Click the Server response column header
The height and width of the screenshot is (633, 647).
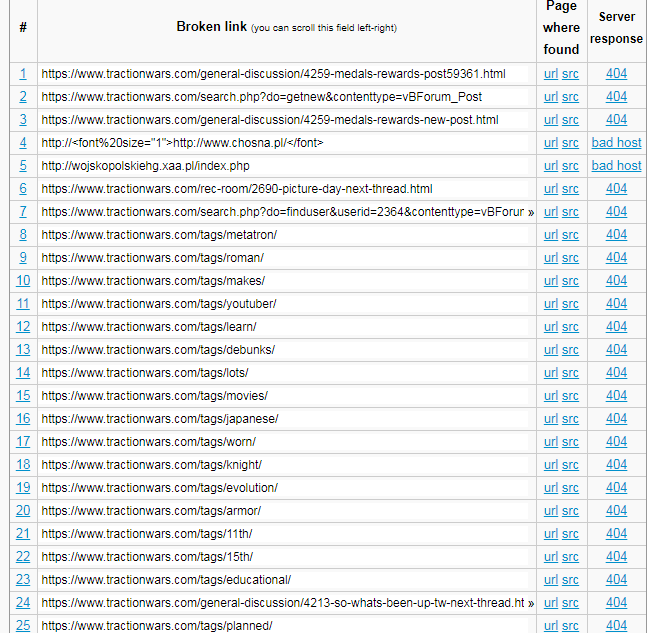616,28
